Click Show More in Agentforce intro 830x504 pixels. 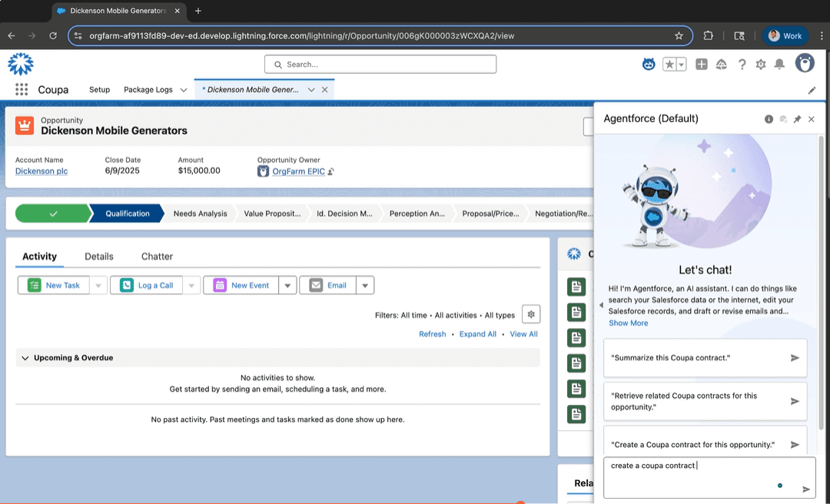point(629,323)
